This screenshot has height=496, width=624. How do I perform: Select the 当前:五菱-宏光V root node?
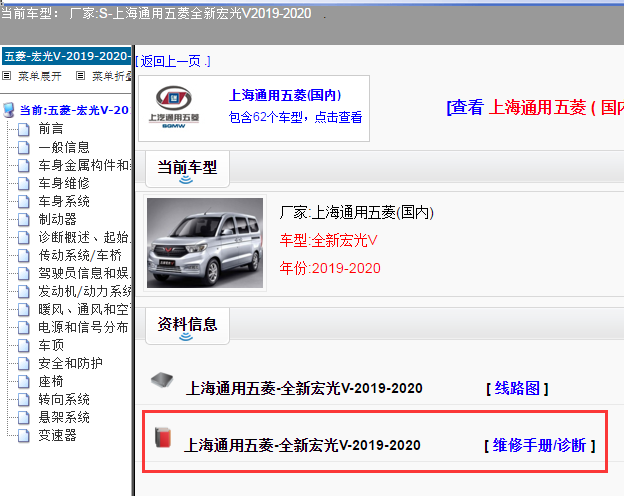pyautogui.click(x=74, y=110)
